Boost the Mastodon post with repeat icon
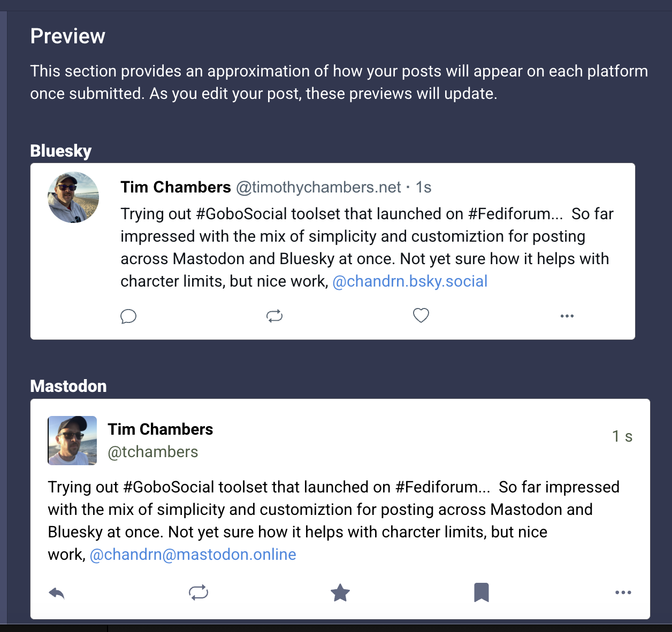The image size is (672, 632). point(198,592)
